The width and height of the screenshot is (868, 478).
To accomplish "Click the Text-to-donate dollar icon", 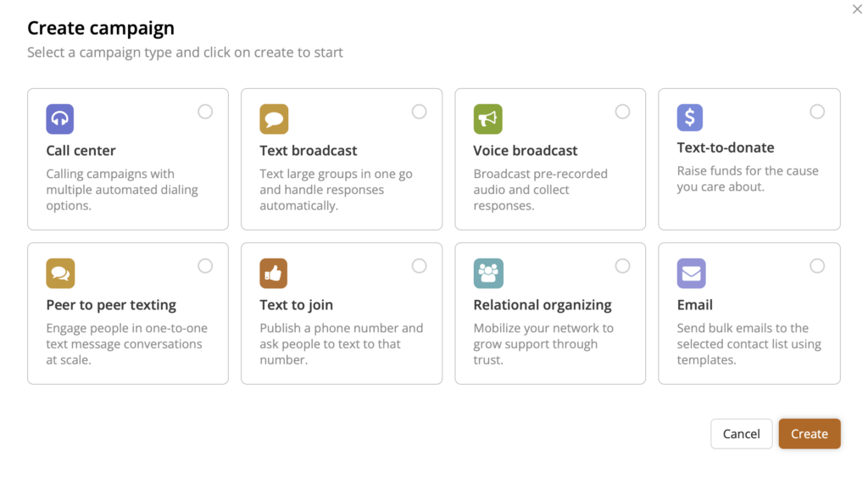I will click(690, 117).
